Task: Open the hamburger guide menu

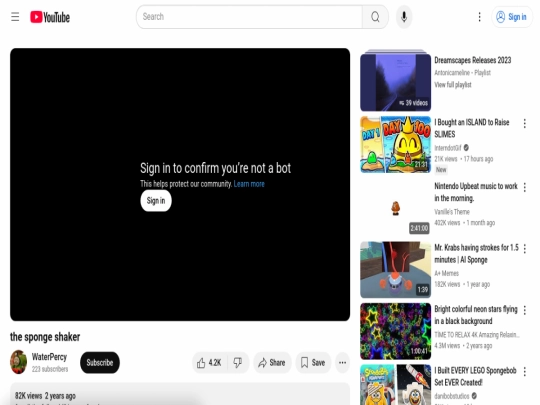Action: tap(15, 17)
